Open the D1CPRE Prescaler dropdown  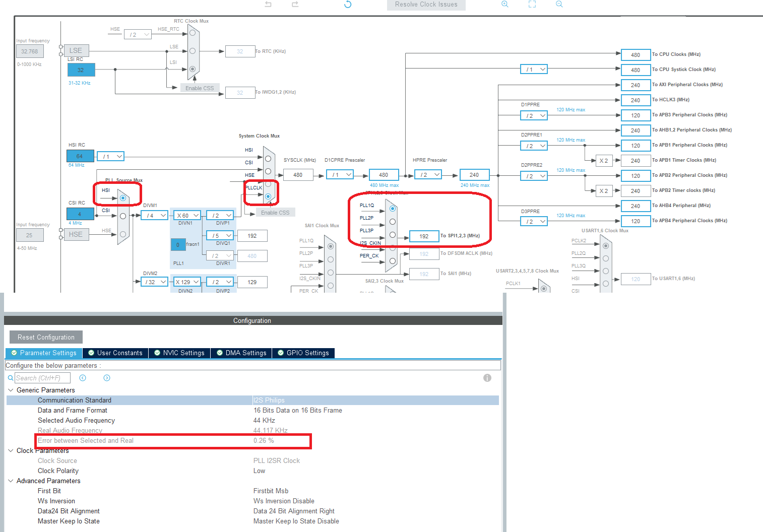tap(340, 174)
